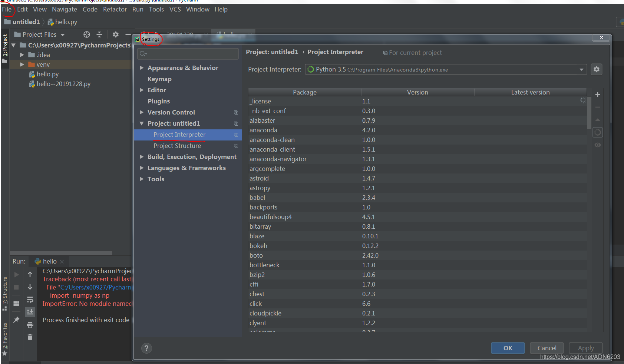624x364 pixels.
Task: Click the upgrade package arrow icon
Action: [x=597, y=120]
